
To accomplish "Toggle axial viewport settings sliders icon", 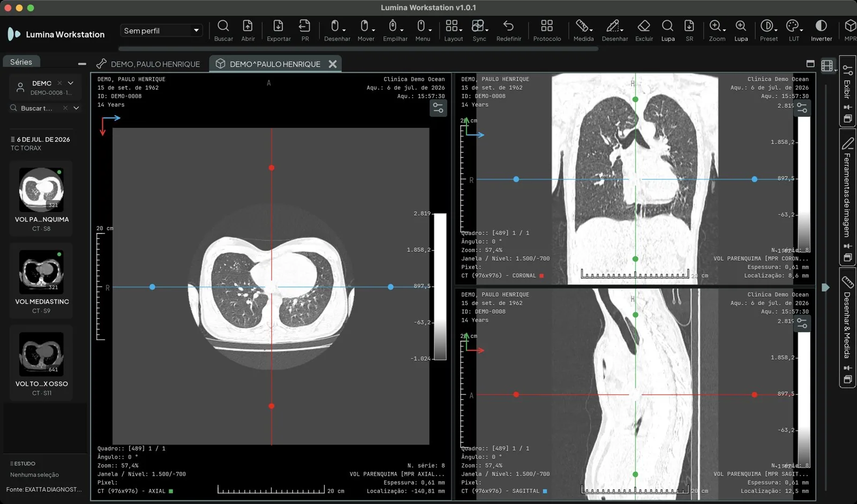I will coord(438,108).
